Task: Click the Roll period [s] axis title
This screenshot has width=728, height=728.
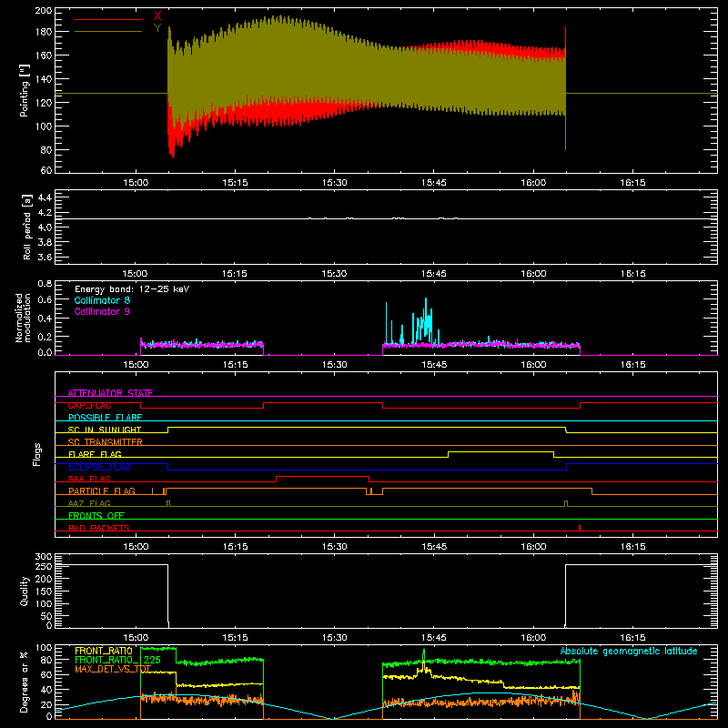Action: tap(27, 227)
